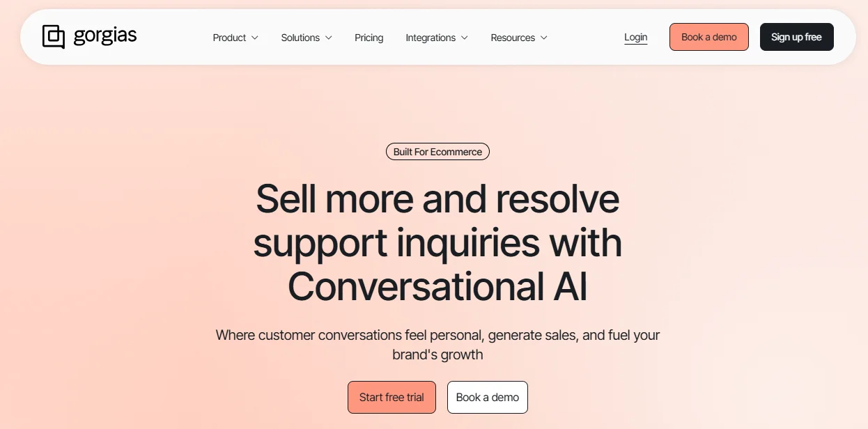The width and height of the screenshot is (868, 429).
Task: Click the Sign up free button
Action: click(x=796, y=37)
